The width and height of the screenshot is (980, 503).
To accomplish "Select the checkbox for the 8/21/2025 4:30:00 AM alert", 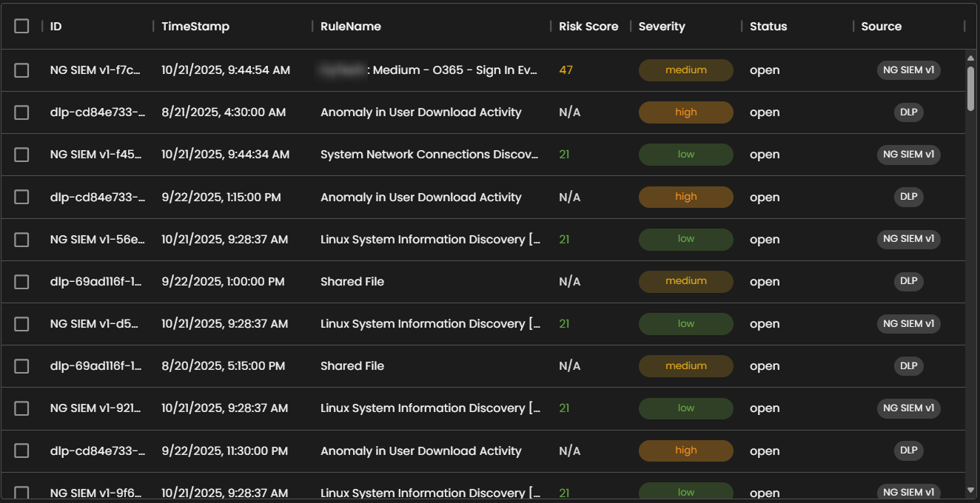I will tap(21, 112).
